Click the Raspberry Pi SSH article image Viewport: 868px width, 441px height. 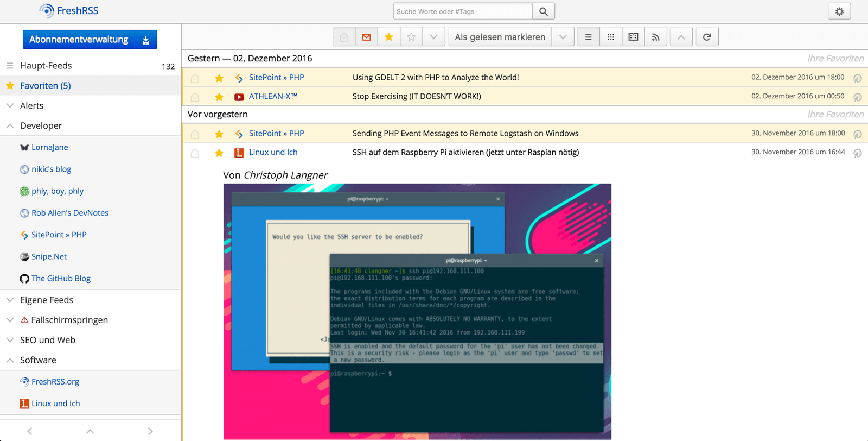pos(417,311)
